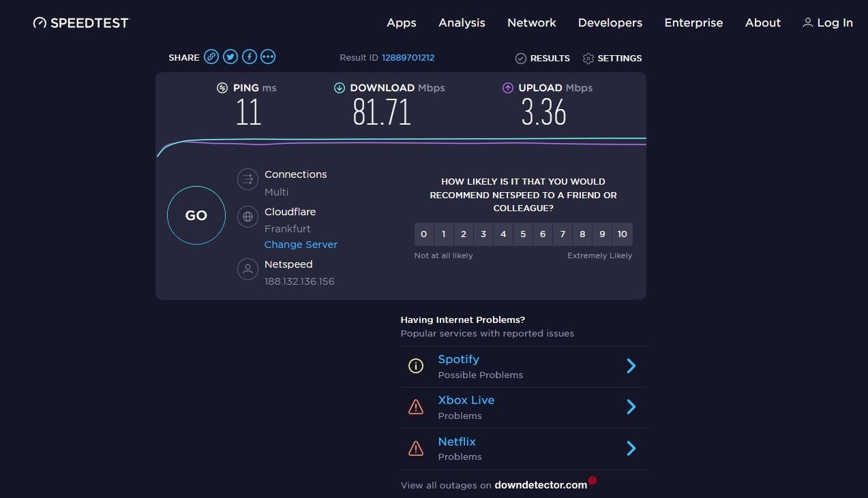This screenshot has height=498, width=868.
Task: Copy result link using the chain icon
Action: [x=211, y=57]
